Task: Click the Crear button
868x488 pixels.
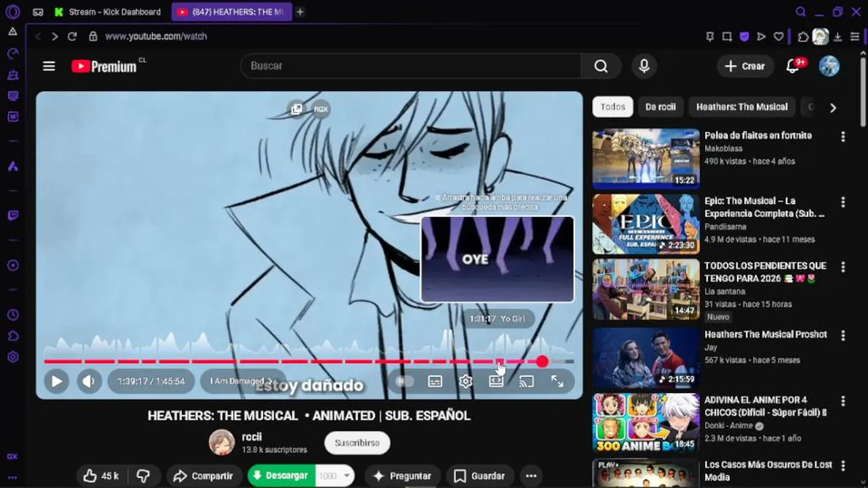Action: [745, 66]
